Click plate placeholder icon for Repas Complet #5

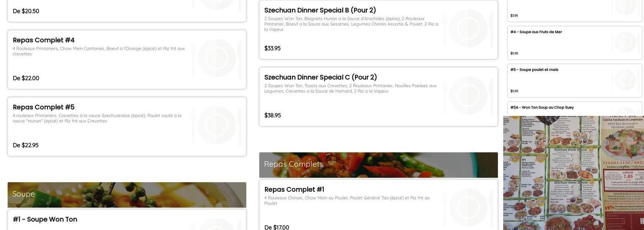[216, 125]
